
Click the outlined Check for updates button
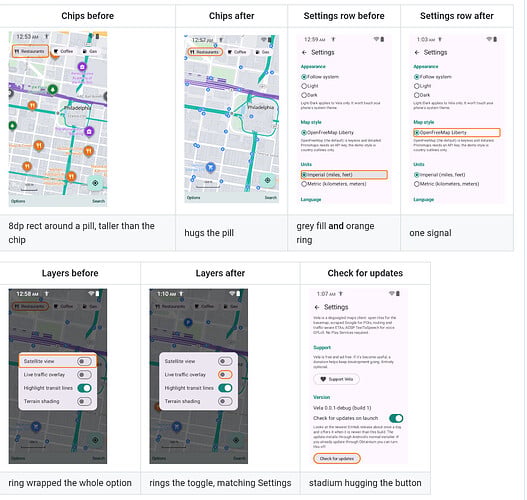(336, 459)
